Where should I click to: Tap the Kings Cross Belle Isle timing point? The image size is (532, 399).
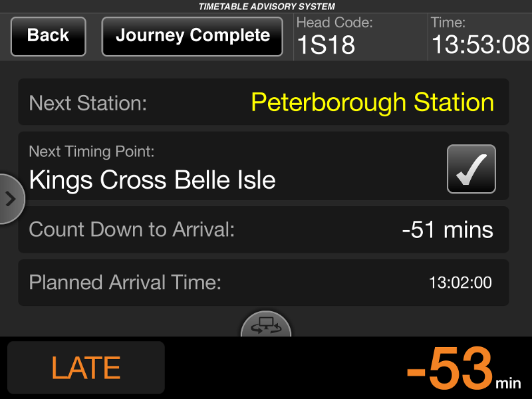(152, 180)
